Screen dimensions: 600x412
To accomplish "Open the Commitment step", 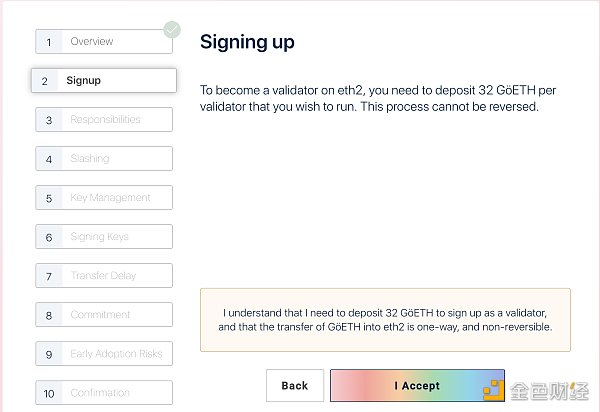I will [x=104, y=315].
